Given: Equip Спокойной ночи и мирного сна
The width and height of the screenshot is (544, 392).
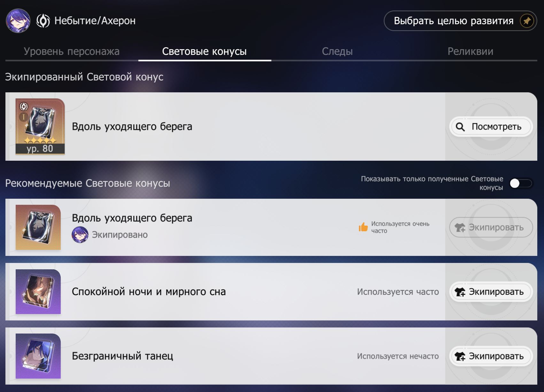Looking at the screenshot, I should (491, 292).
